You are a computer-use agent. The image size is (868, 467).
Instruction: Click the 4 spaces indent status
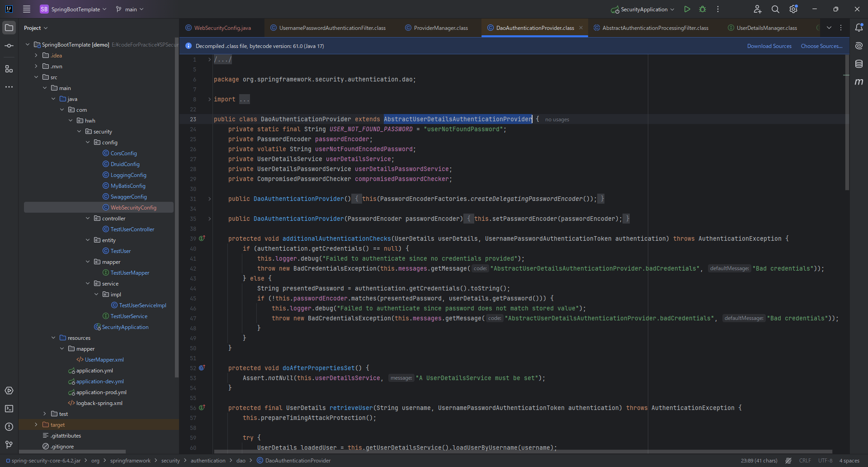[849, 461]
